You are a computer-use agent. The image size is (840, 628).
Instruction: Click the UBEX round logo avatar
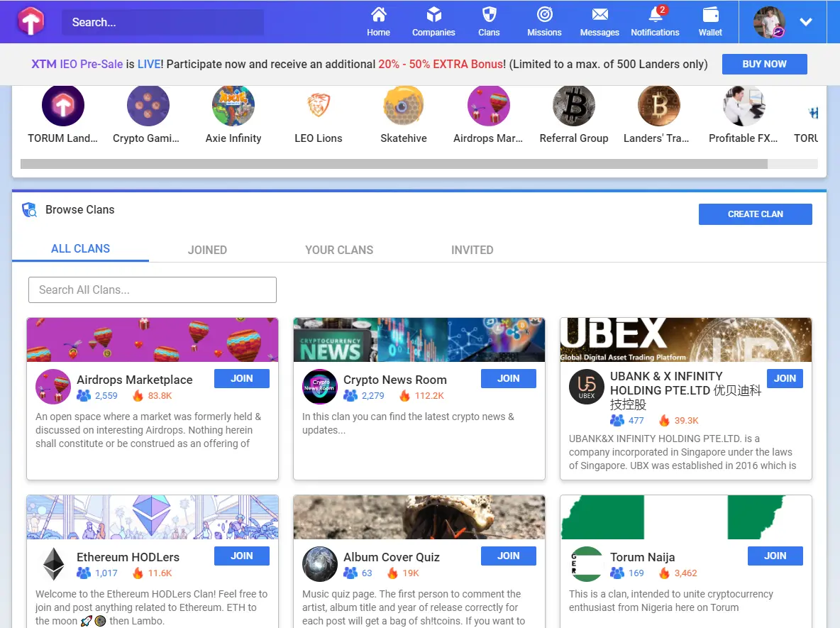click(x=587, y=386)
